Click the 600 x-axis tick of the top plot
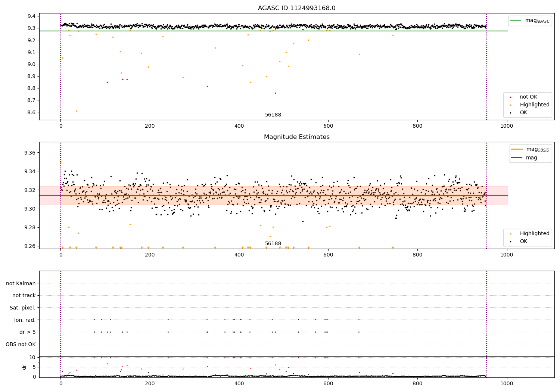Image resolution: width=560 pixels, height=392 pixels. (328, 126)
